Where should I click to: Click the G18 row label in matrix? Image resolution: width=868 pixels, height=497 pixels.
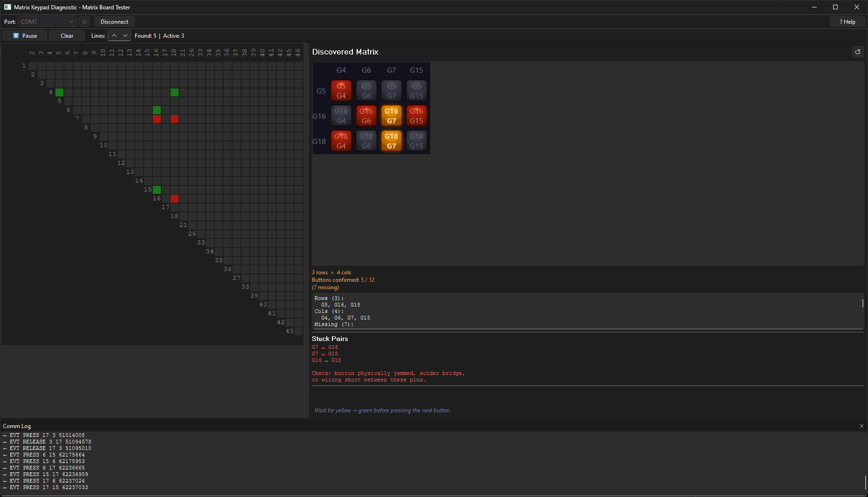point(319,142)
